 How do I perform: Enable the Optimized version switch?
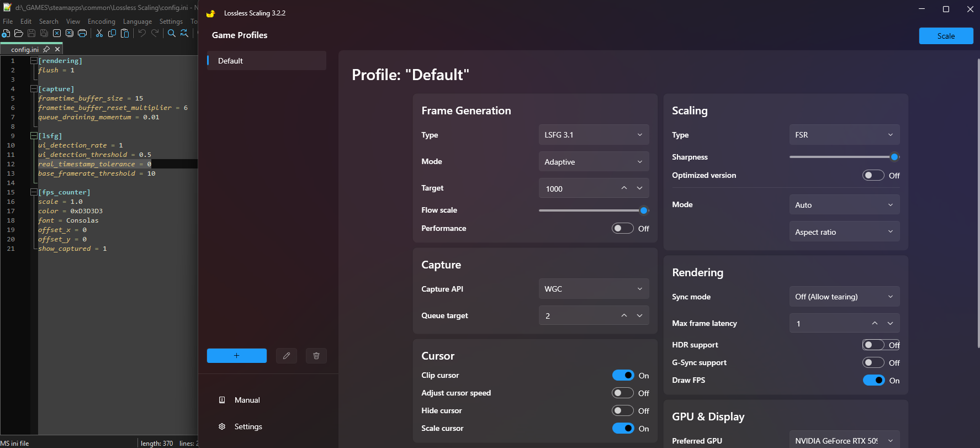[x=873, y=176]
